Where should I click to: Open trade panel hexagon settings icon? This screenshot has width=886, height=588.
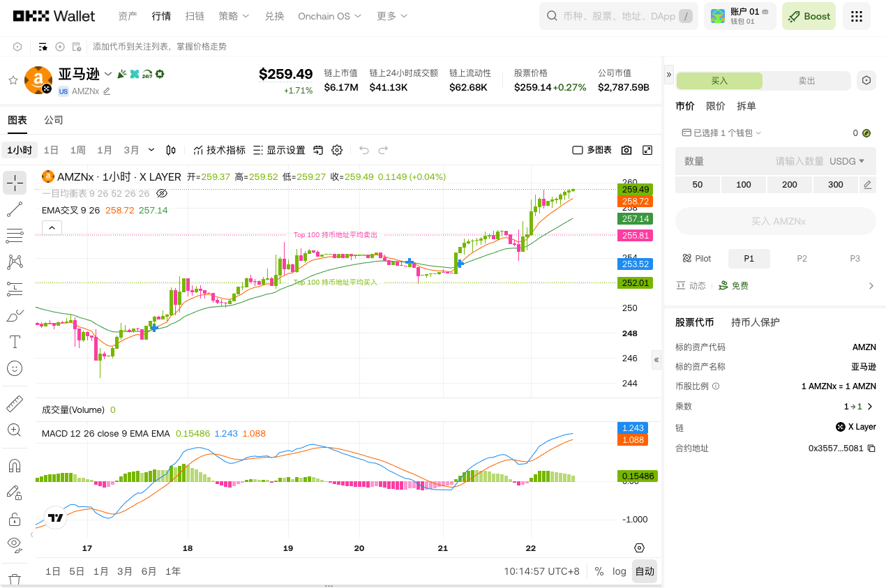coord(866,80)
